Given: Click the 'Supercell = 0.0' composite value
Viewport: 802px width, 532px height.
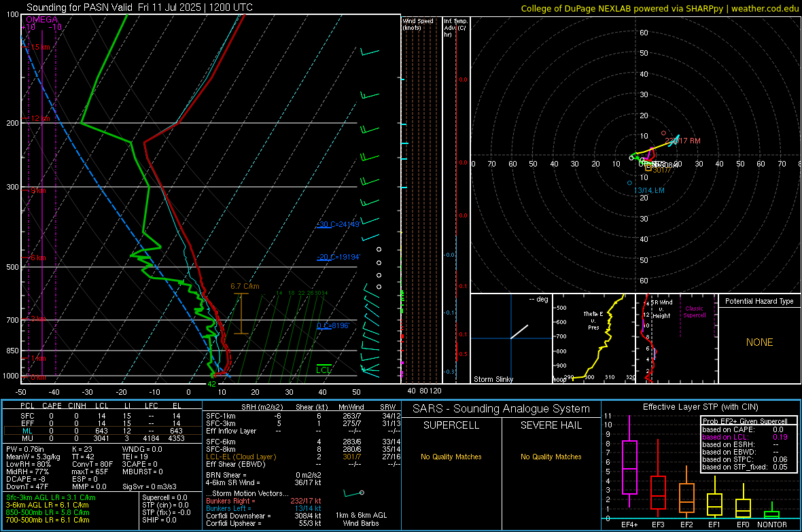Looking at the screenshot, I should click(164, 497).
